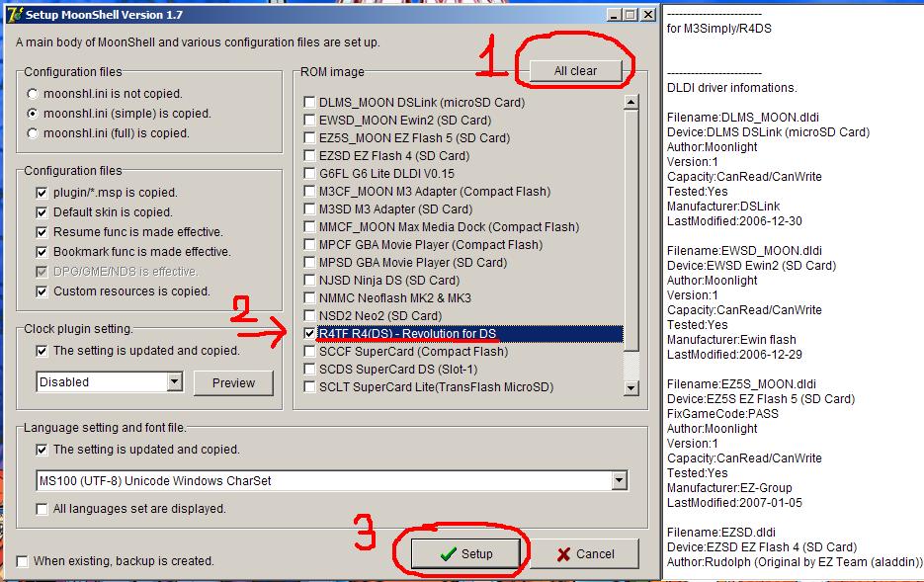
Task: Toggle 'Resume func is made effective' checkbox
Action: click(42, 232)
